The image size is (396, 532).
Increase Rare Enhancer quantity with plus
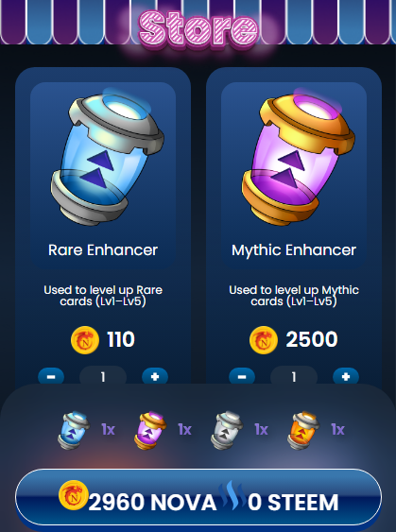[155, 376]
